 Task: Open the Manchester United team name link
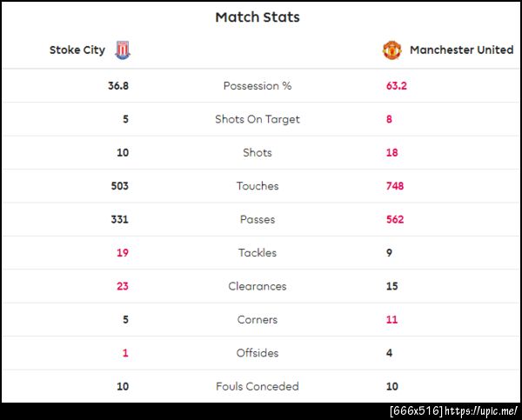coord(461,50)
